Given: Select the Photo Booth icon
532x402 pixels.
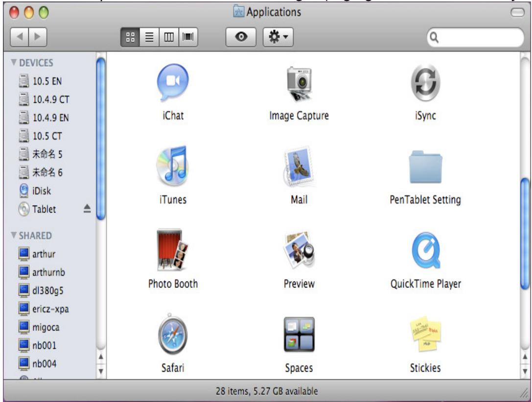Looking at the screenshot, I should [172, 250].
